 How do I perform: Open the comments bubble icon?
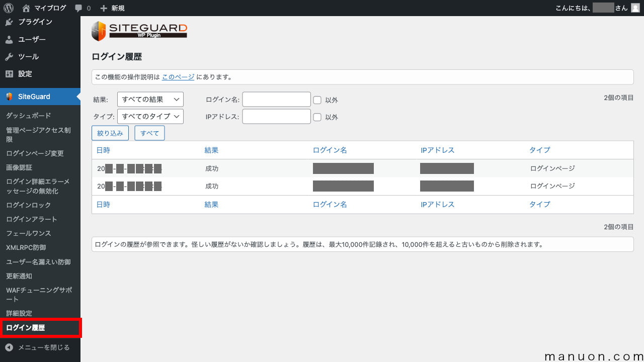(x=78, y=8)
